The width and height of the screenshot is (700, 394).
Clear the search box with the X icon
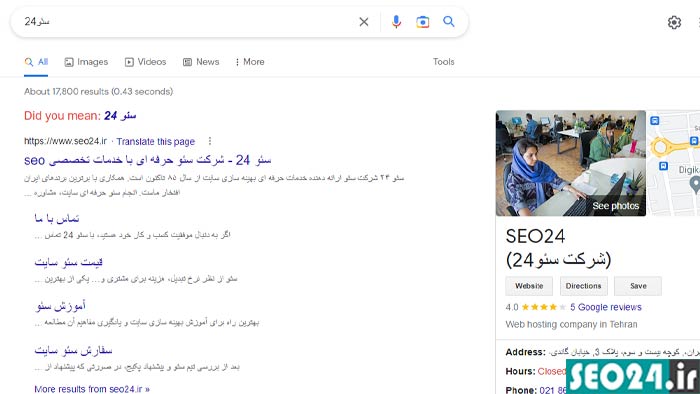(364, 21)
